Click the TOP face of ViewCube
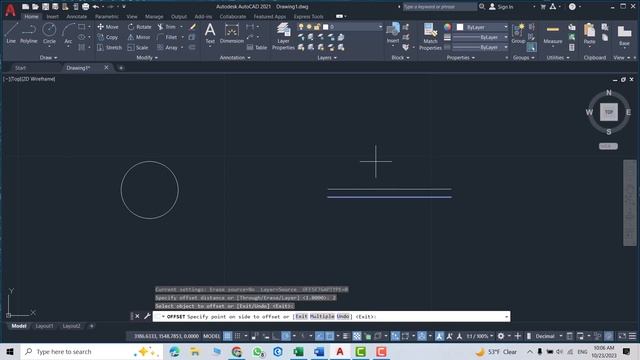Viewport: 640px width, 360px height. click(609, 112)
